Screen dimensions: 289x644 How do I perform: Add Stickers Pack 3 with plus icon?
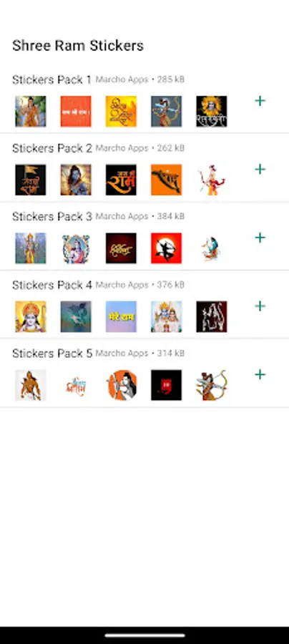(260, 238)
